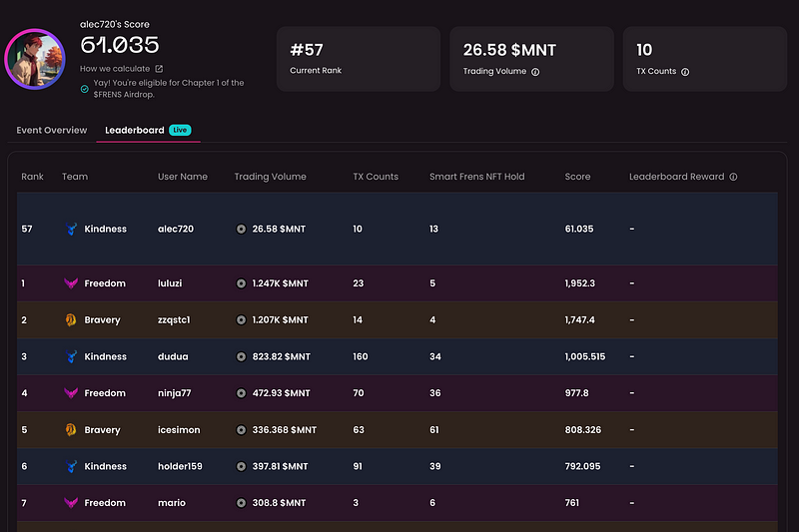This screenshot has width=799, height=532.
Task: Click the Kindness team icon for dudua
Action: click(x=71, y=356)
